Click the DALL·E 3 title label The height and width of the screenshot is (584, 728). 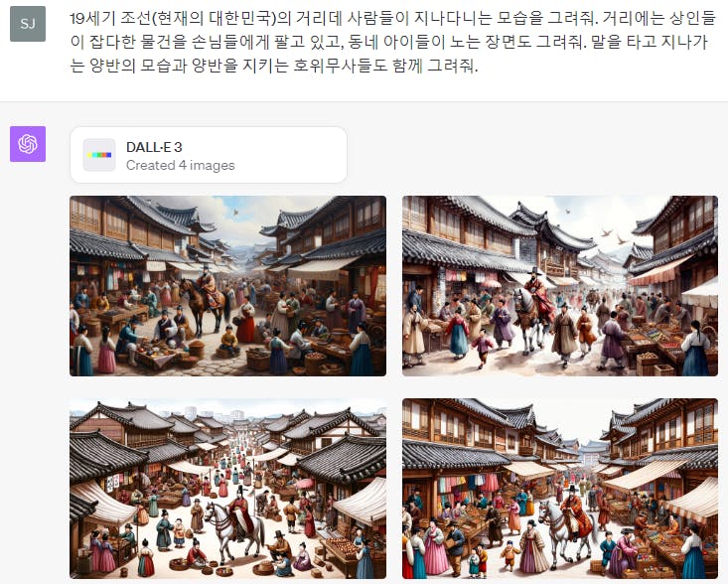pos(154,147)
